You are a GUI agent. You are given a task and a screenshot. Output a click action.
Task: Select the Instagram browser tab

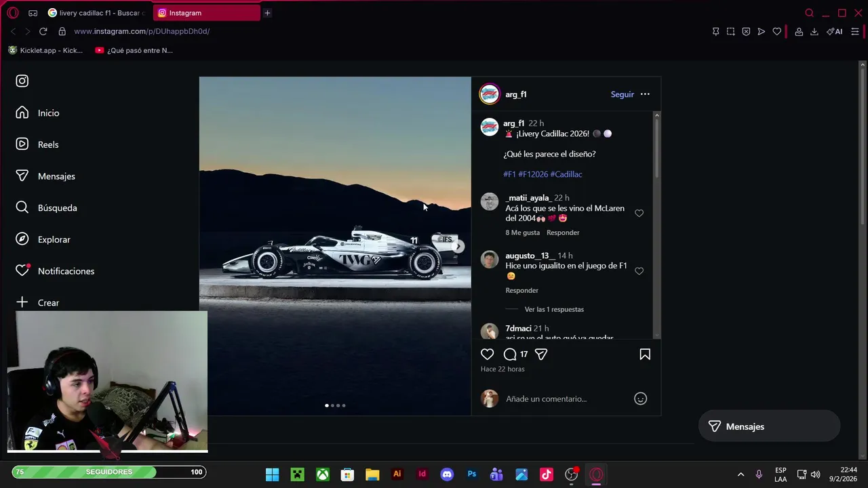(x=207, y=13)
